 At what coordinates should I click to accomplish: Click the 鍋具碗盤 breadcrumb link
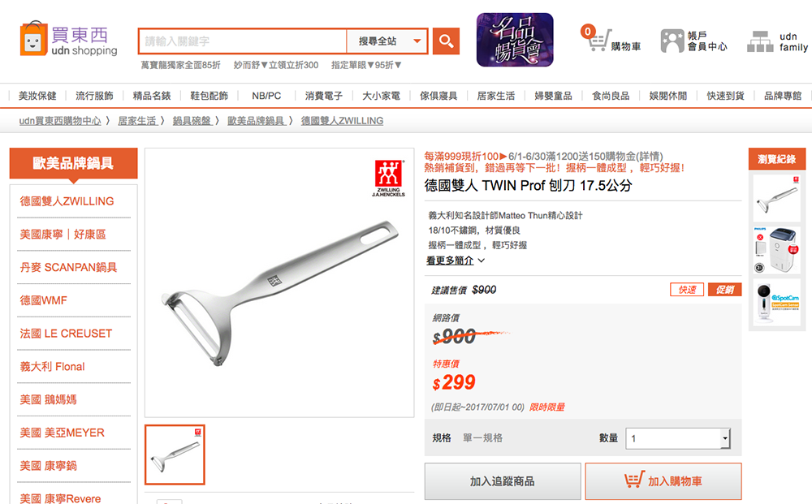[x=192, y=121]
